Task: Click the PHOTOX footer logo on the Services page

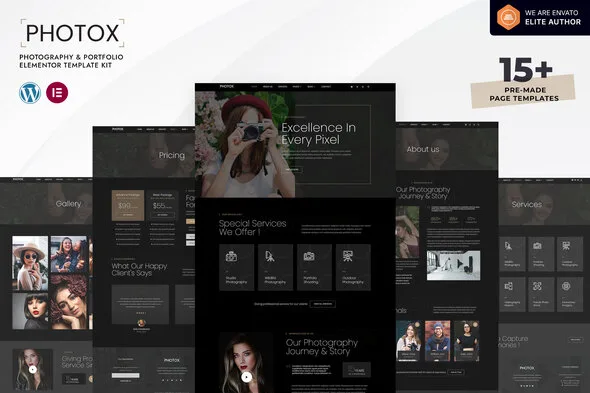Action: [x=527, y=368]
